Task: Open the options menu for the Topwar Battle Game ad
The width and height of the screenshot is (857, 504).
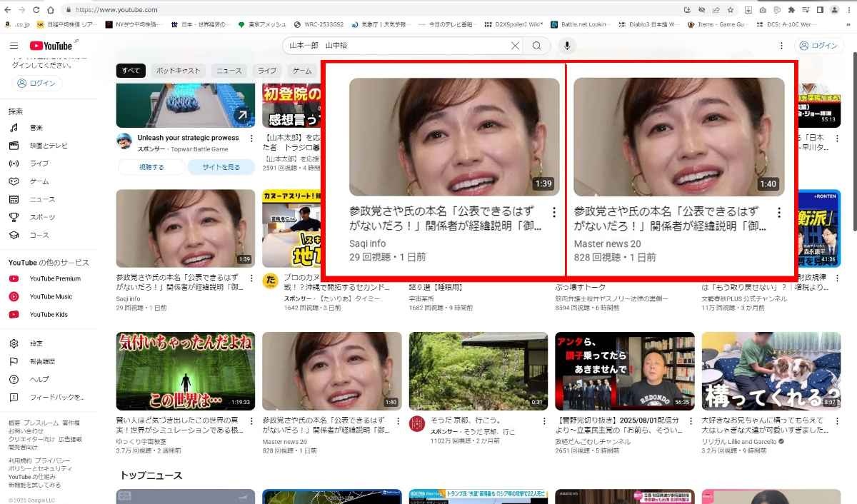Action: coord(251,138)
